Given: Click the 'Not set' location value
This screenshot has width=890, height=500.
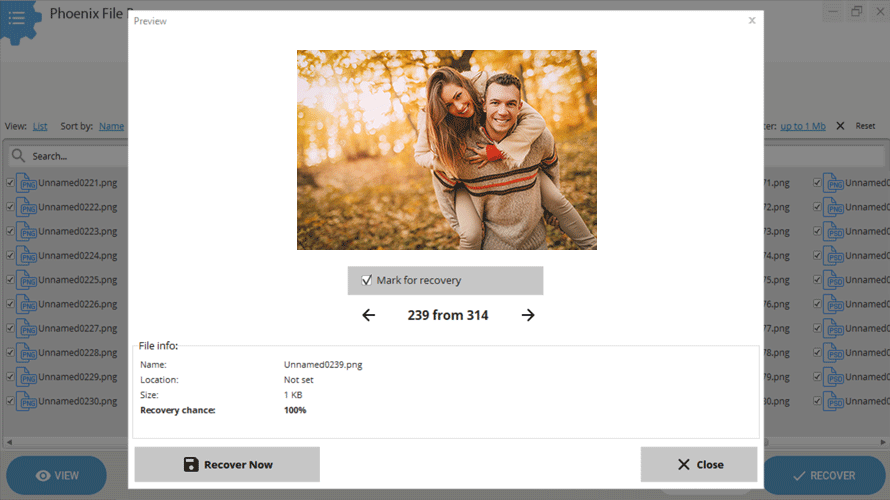Looking at the screenshot, I should point(299,380).
